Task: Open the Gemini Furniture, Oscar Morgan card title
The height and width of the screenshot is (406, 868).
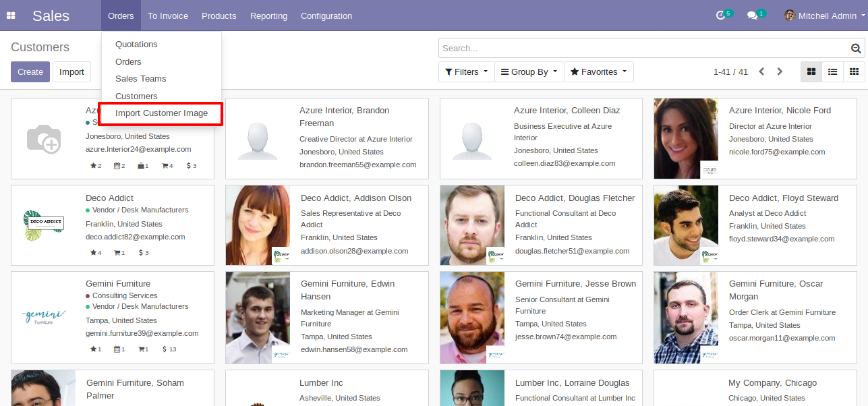Action: (777, 290)
